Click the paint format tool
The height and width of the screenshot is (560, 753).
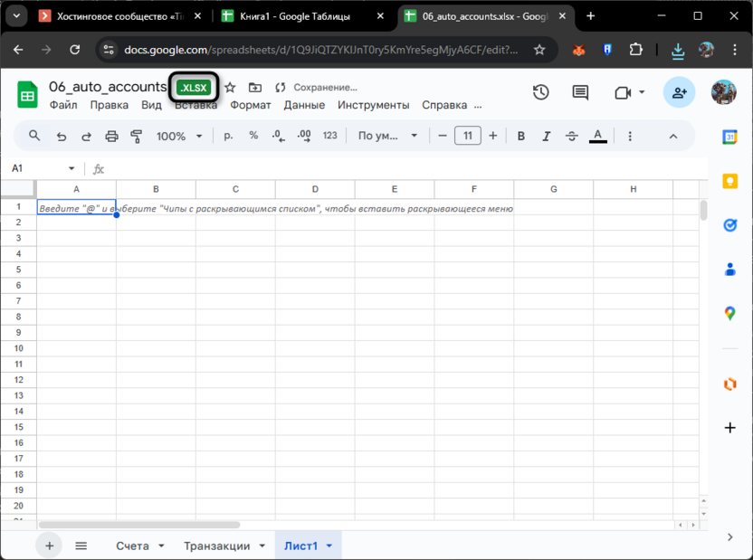pos(137,135)
